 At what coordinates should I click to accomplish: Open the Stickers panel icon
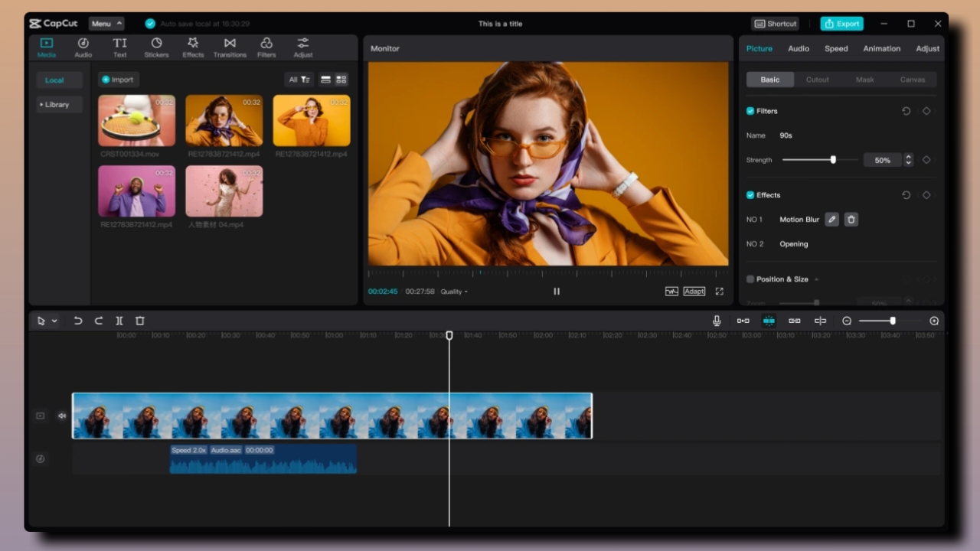(x=156, y=47)
